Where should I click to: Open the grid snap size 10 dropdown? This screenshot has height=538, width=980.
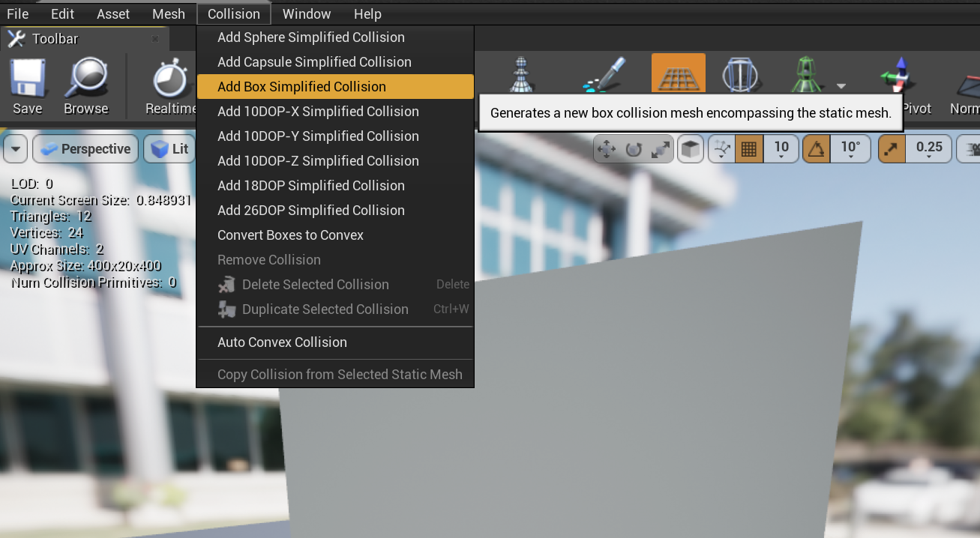click(x=781, y=149)
